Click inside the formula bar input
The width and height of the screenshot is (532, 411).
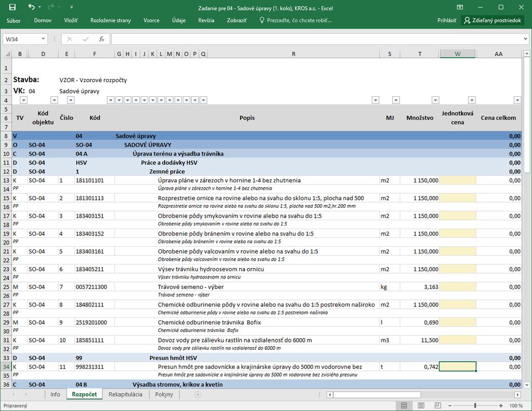coord(317,39)
